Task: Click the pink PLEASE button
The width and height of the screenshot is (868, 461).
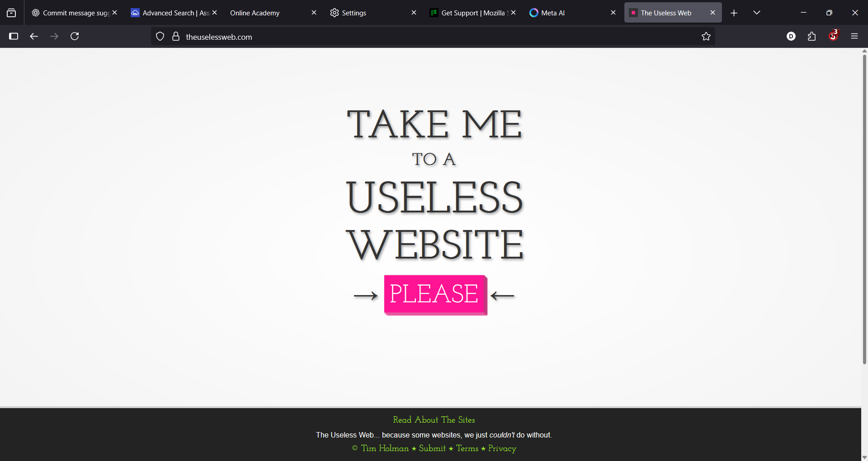Action: point(435,294)
